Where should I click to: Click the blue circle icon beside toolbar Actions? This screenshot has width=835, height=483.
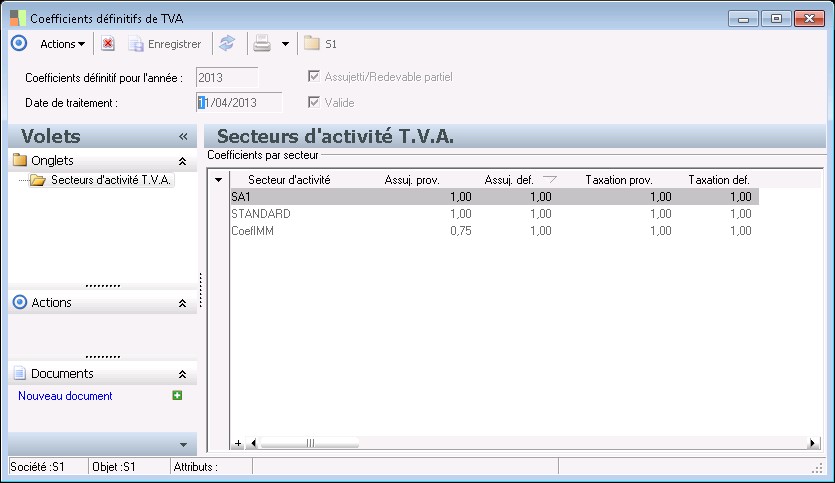point(19,43)
